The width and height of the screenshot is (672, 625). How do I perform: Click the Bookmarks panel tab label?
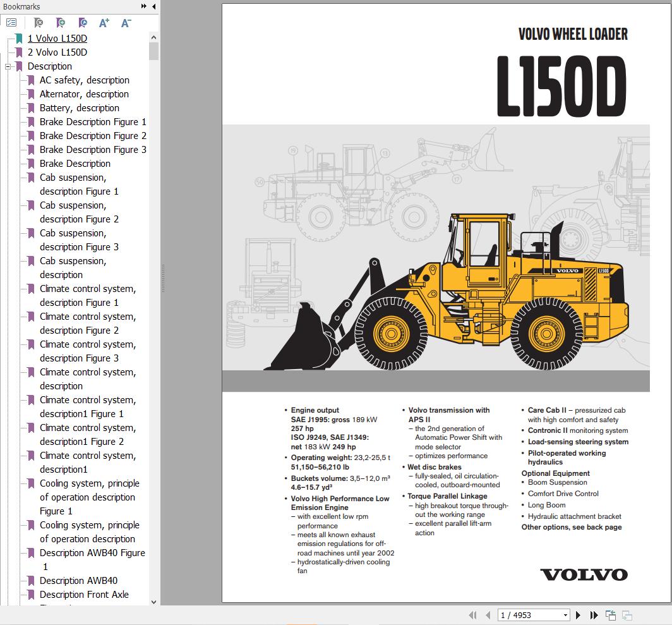tap(20, 6)
